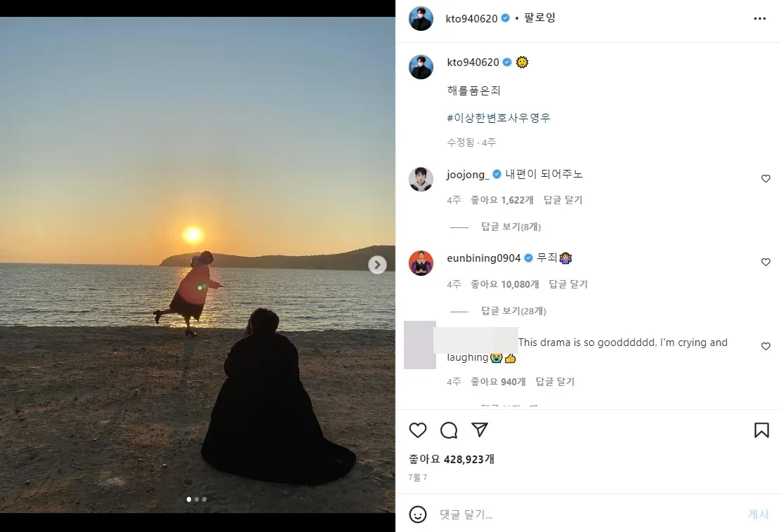The height and width of the screenshot is (532, 781).
Task: Like the 'This drama is so good' comment
Action: pos(766,347)
